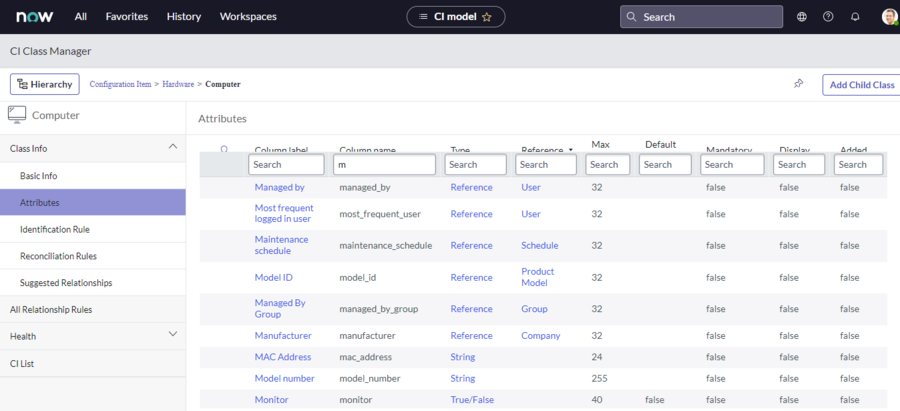Expand the Health section chevron

coord(173,335)
